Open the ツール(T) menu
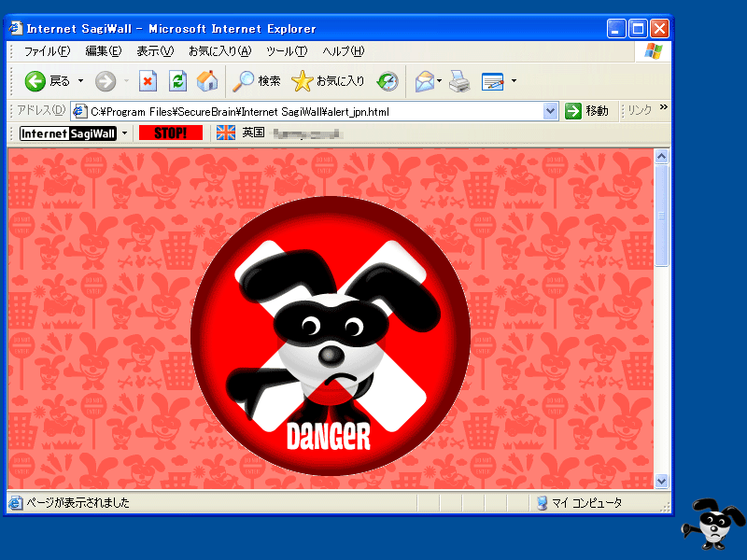This screenshot has height=560, width=747. click(x=287, y=51)
